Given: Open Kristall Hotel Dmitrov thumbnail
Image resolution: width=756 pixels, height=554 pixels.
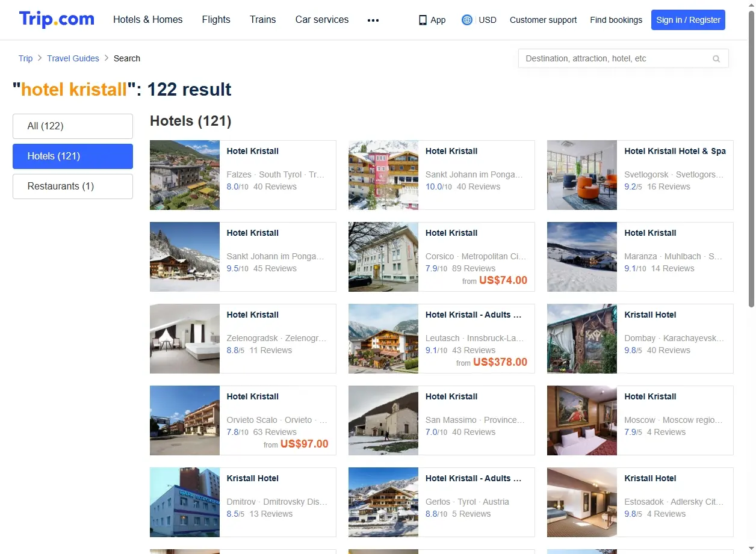Looking at the screenshot, I should click(x=185, y=502).
